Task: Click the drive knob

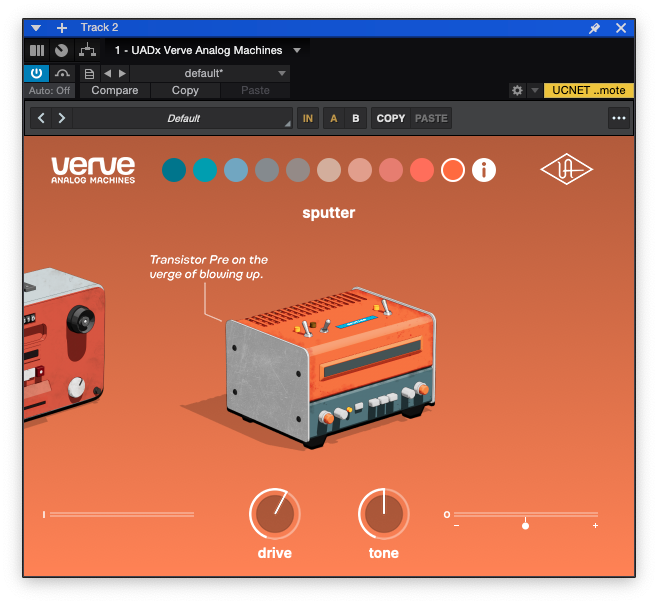Action: 275,514
